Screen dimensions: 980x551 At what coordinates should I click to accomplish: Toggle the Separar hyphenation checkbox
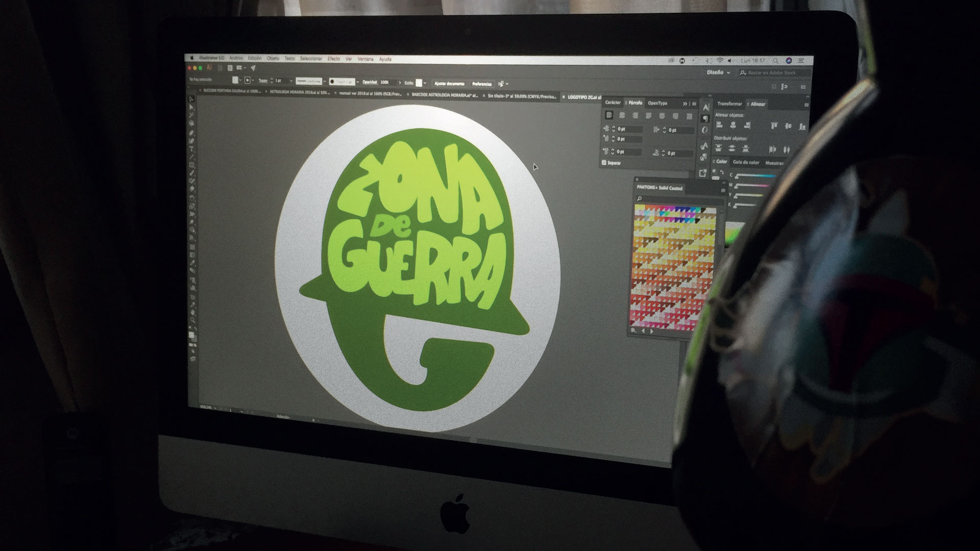coord(604,163)
